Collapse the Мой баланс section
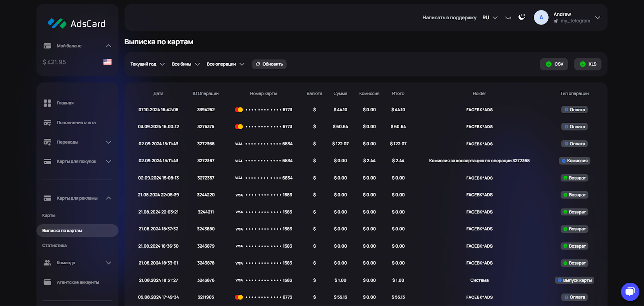This screenshot has height=306, width=644. [108, 46]
